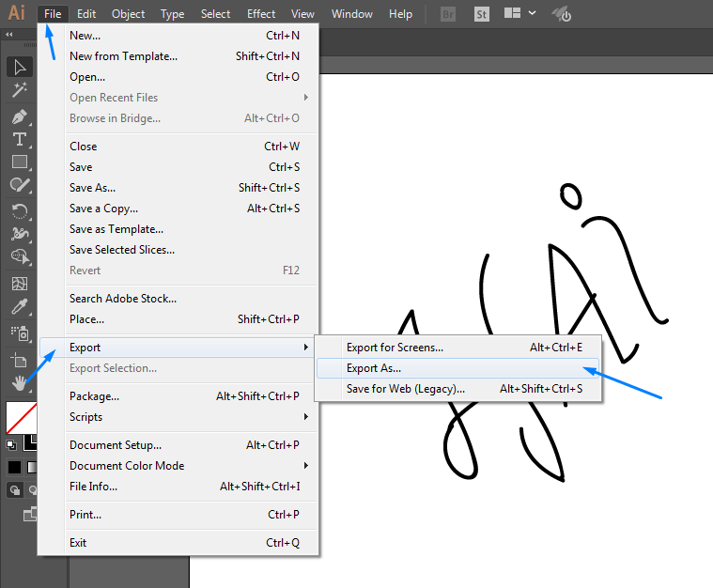
Task: Select the Selection (arrow) tool
Action: [19, 68]
